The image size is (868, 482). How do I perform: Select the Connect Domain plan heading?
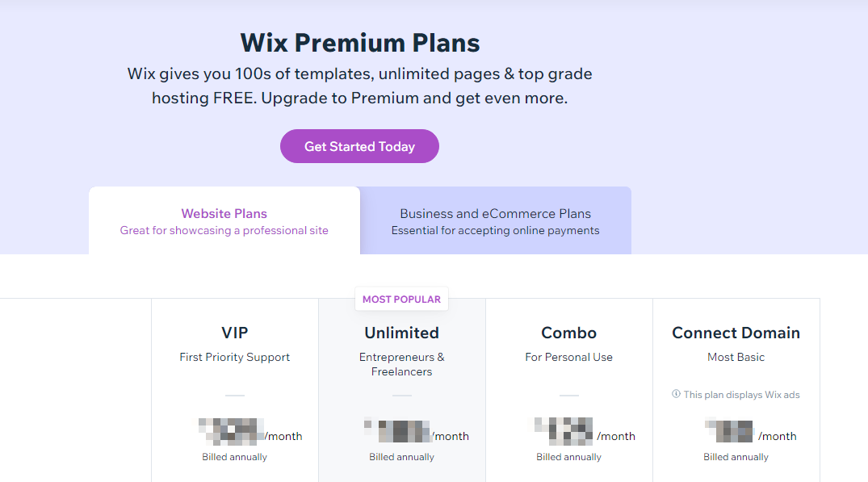pos(736,333)
